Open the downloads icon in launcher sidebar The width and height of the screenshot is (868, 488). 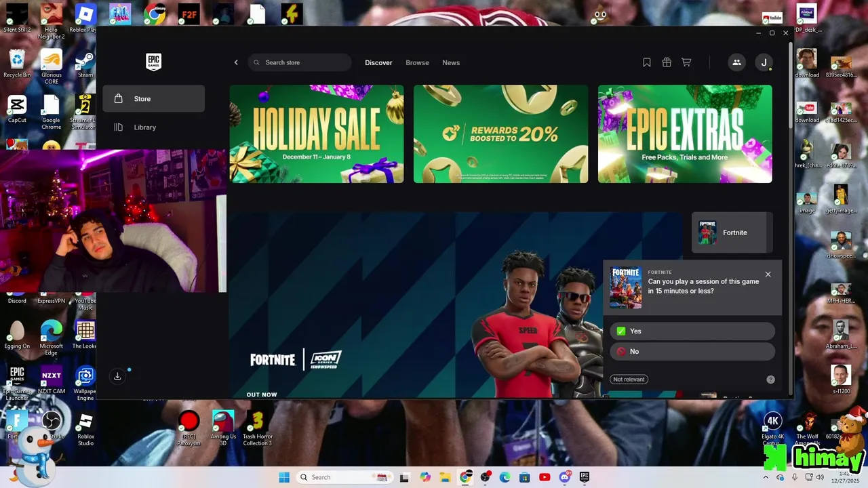[x=117, y=376]
